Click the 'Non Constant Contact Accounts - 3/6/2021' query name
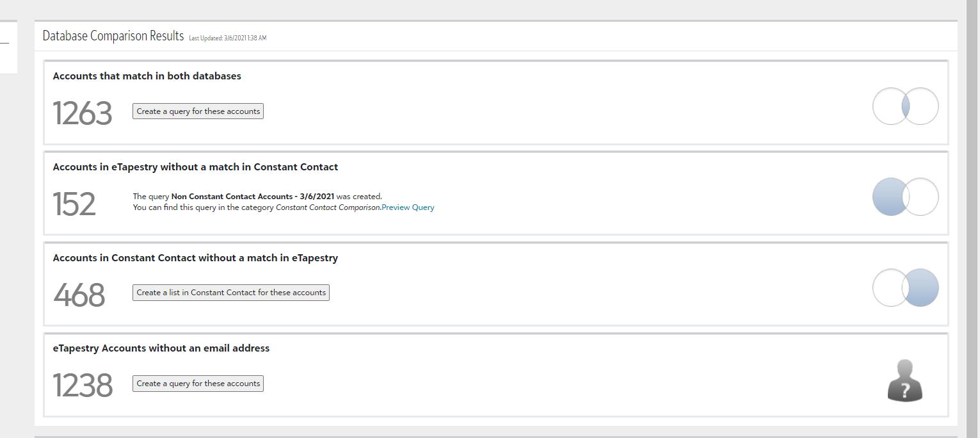980x438 pixels. (x=253, y=197)
